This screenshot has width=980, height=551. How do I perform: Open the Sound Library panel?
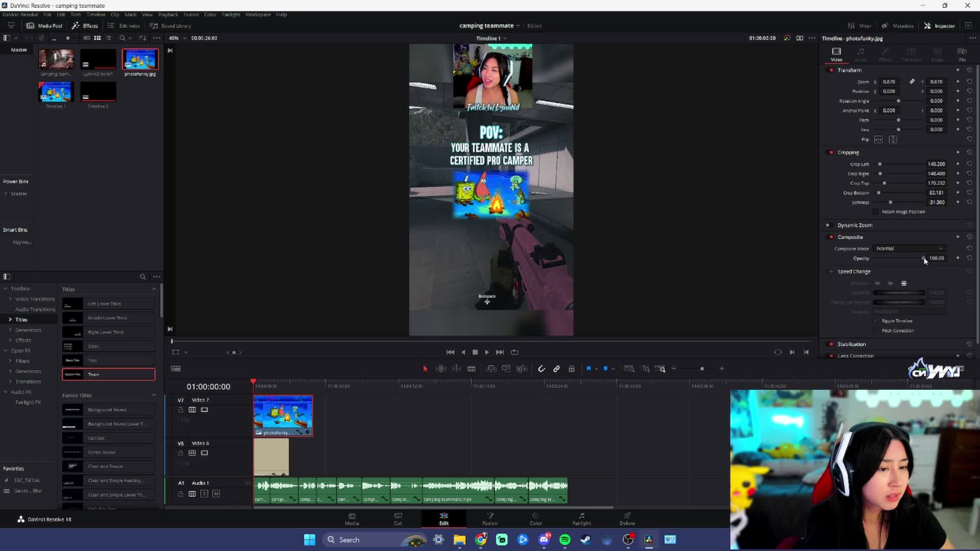[x=170, y=26]
